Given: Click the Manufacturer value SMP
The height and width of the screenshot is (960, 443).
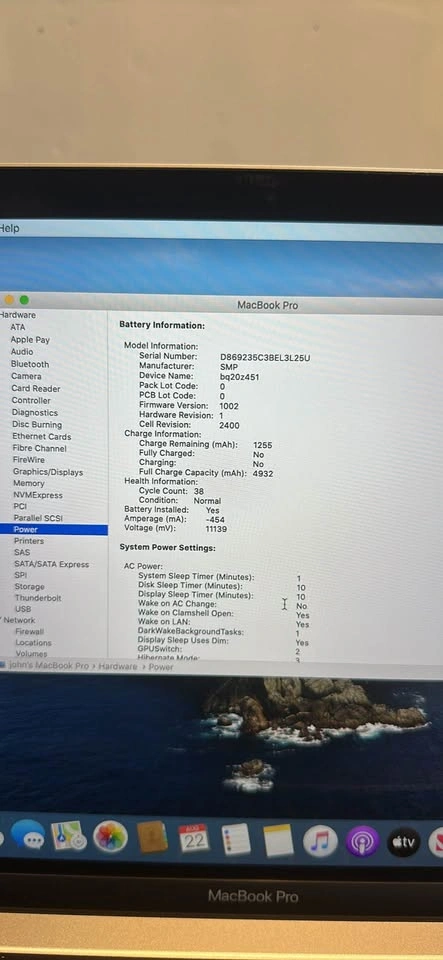Looking at the screenshot, I should point(229,367).
